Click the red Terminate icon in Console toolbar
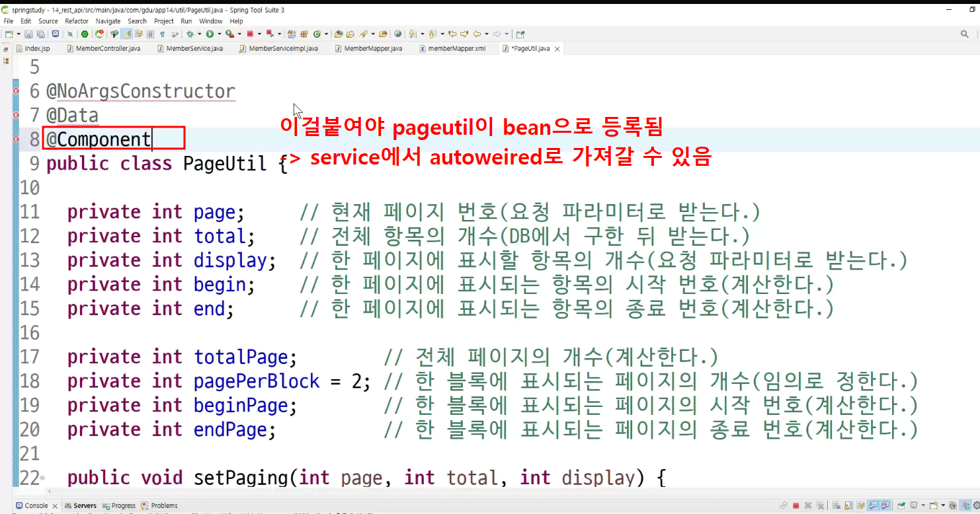 (x=796, y=505)
